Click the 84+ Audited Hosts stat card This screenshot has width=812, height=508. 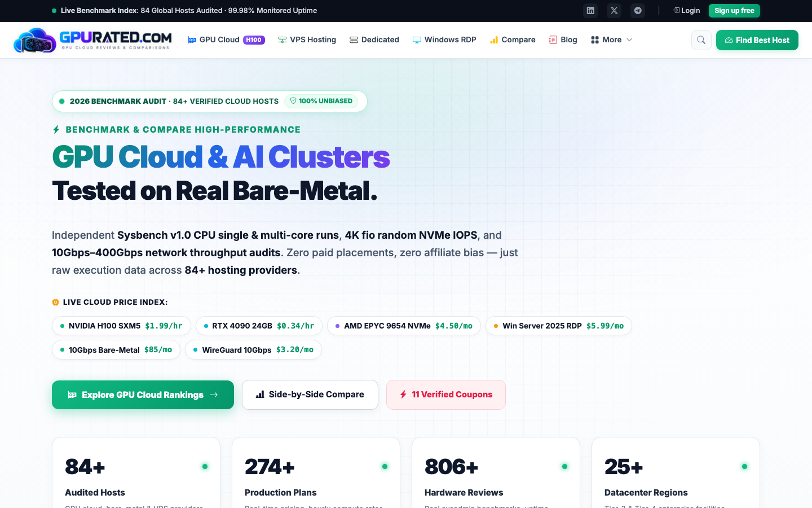point(136,473)
